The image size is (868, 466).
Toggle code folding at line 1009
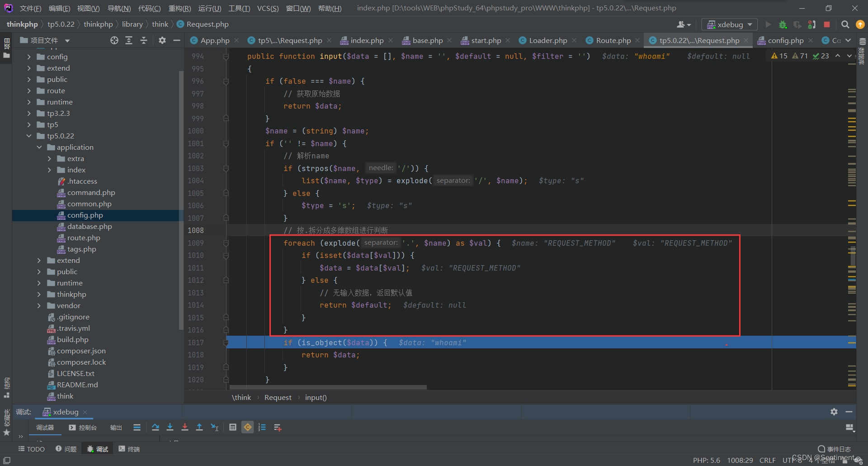click(x=226, y=243)
